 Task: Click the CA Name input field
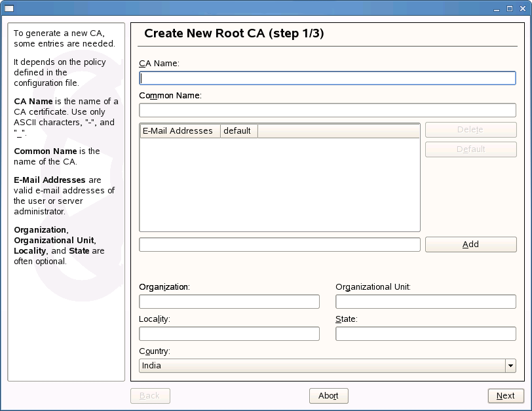(x=328, y=78)
